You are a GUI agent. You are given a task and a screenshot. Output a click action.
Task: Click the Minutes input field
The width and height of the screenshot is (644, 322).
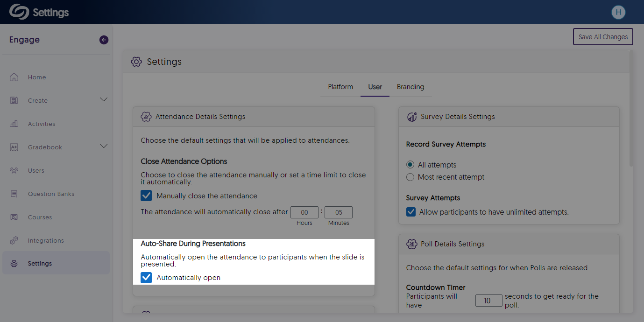coord(339,212)
